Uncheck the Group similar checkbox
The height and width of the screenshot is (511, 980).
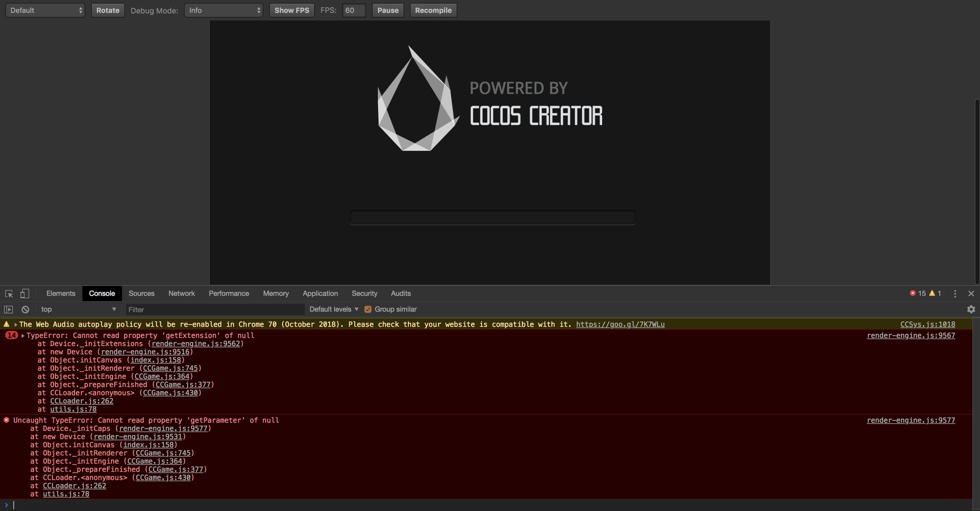367,309
